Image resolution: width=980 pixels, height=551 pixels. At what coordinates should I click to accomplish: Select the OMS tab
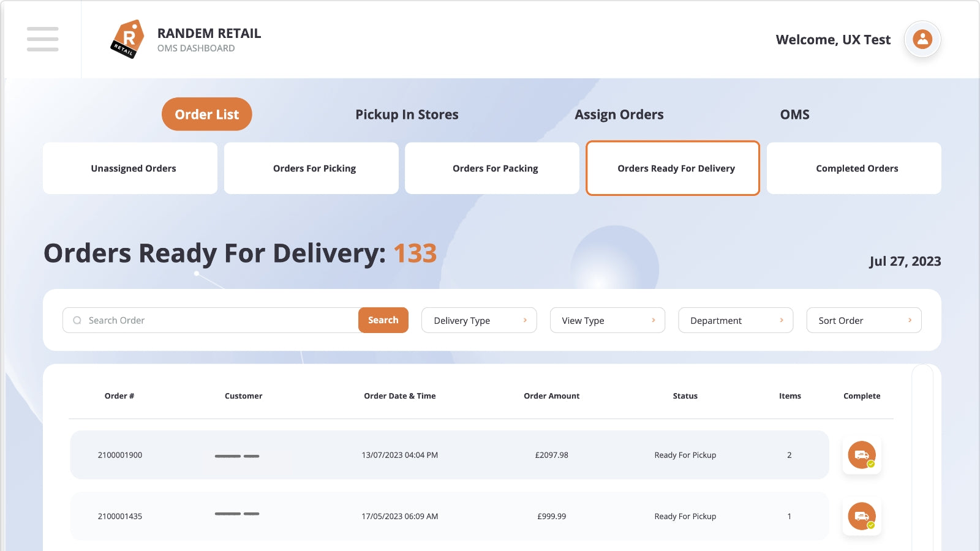tap(794, 114)
